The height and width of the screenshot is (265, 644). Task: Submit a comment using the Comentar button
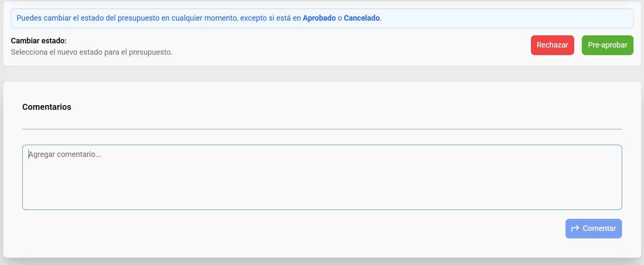[x=594, y=228]
